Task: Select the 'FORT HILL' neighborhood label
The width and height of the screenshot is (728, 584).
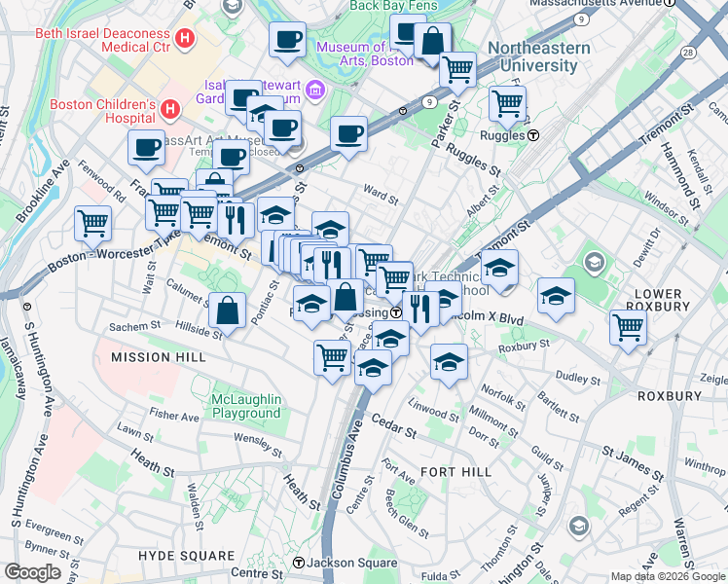Action: click(455, 472)
